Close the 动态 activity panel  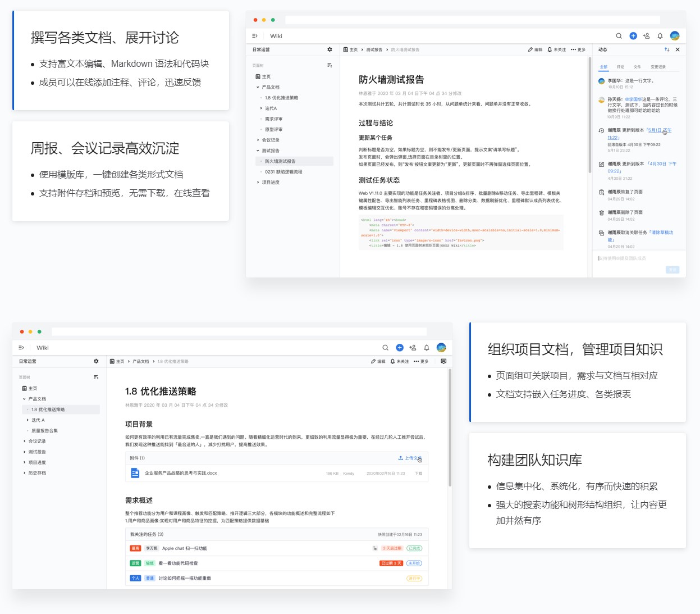(678, 49)
